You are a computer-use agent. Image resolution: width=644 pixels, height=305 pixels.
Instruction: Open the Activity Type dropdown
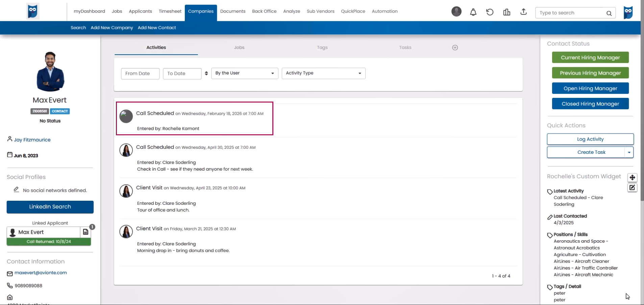(323, 73)
